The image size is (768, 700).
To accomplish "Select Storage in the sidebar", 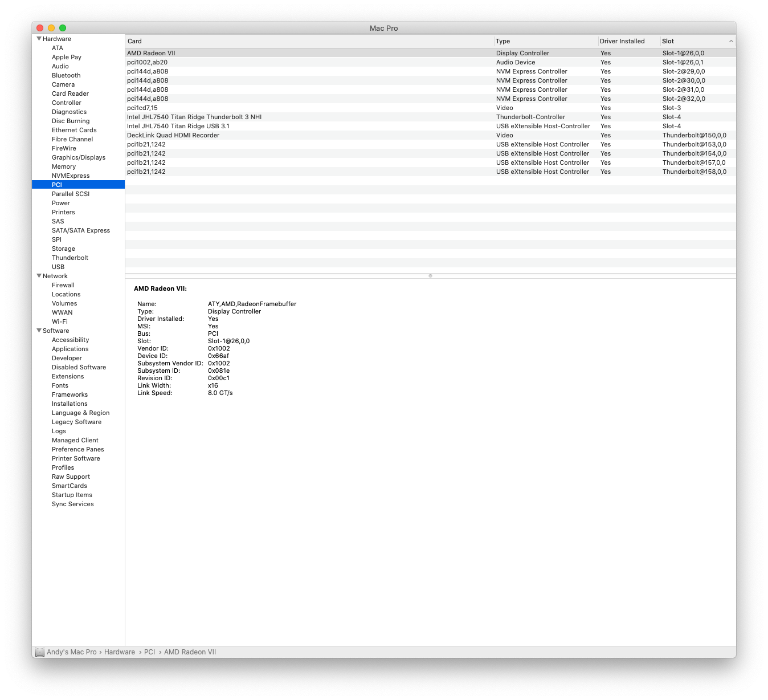I will point(63,249).
